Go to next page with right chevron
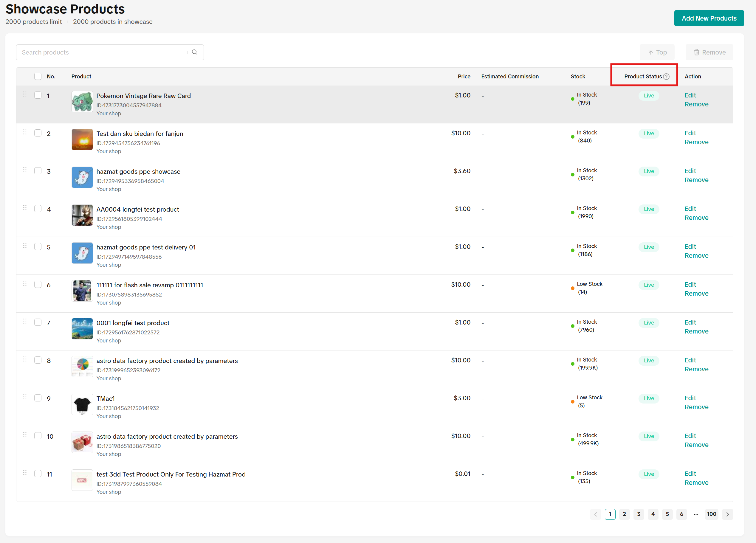This screenshot has width=756, height=543. [727, 514]
